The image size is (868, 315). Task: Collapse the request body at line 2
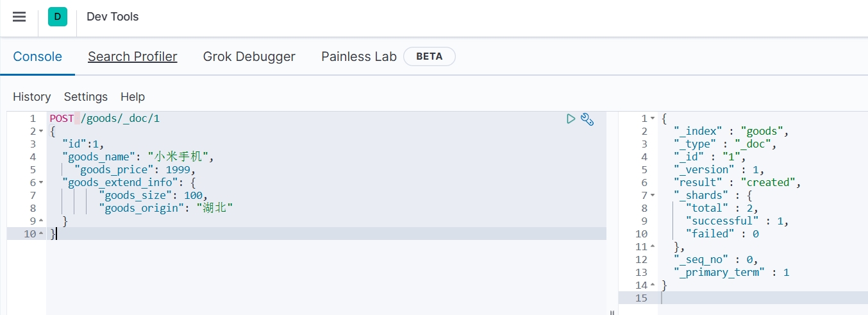41,132
